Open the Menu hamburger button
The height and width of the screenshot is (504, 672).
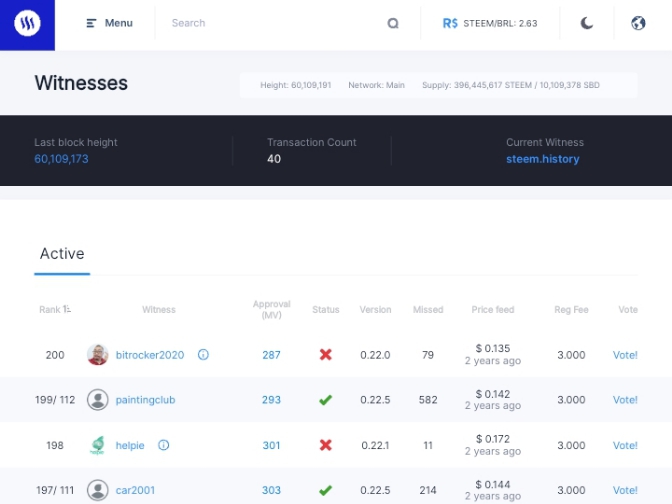pyautogui.click(x=110, y=23)
